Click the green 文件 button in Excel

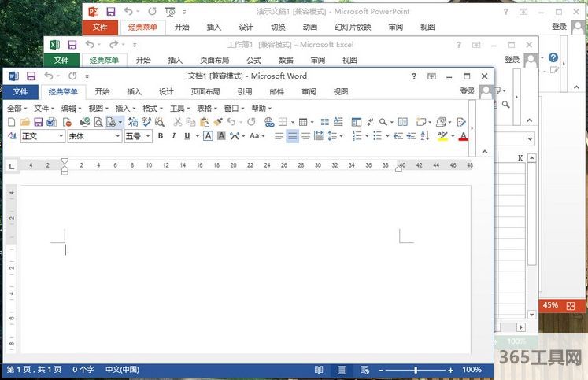[x=61, y=61]
